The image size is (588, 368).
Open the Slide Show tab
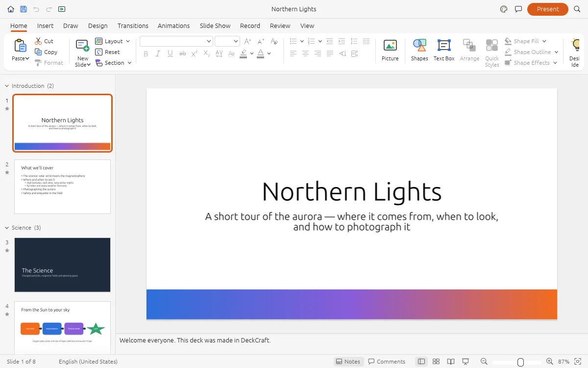click(x=215, y=26)
